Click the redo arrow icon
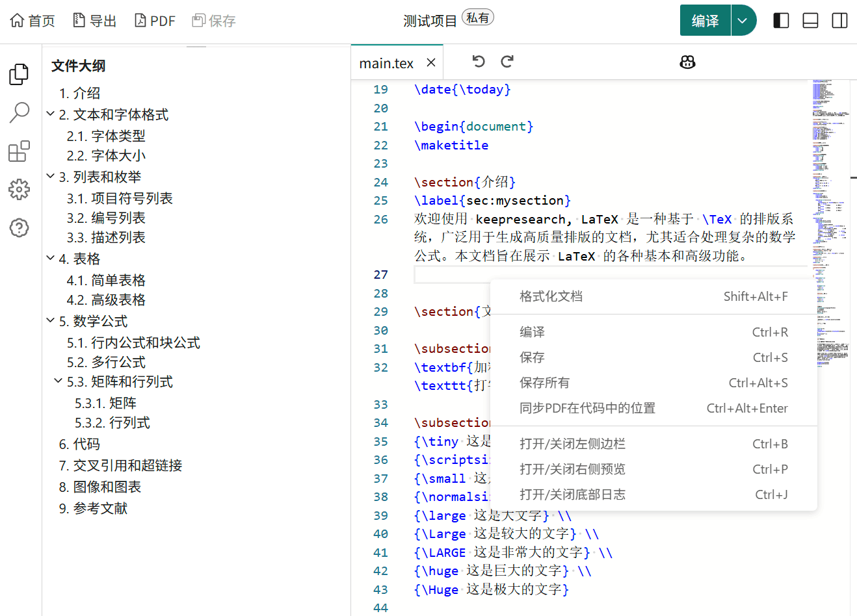The image size is (857, 616). point(507,62)
